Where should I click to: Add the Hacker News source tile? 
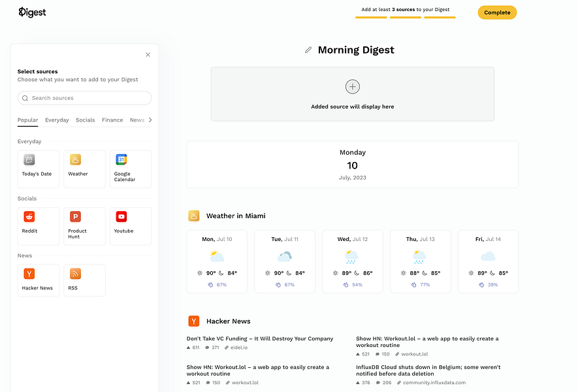39,280
